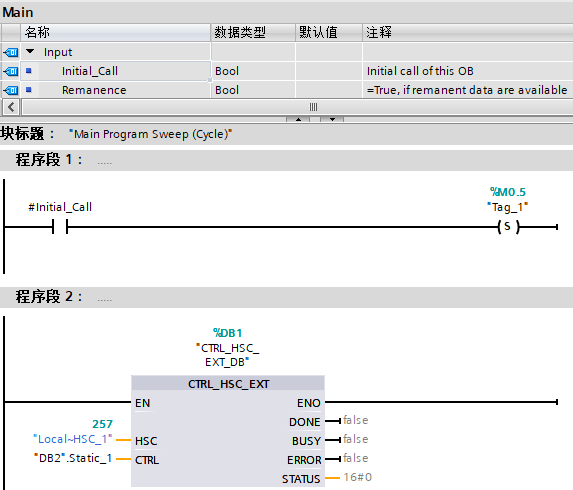Click the Remanence comment about remanent data
Image resolution: width=573 pixels, height=490 pixels.
[x=467, y=90]
